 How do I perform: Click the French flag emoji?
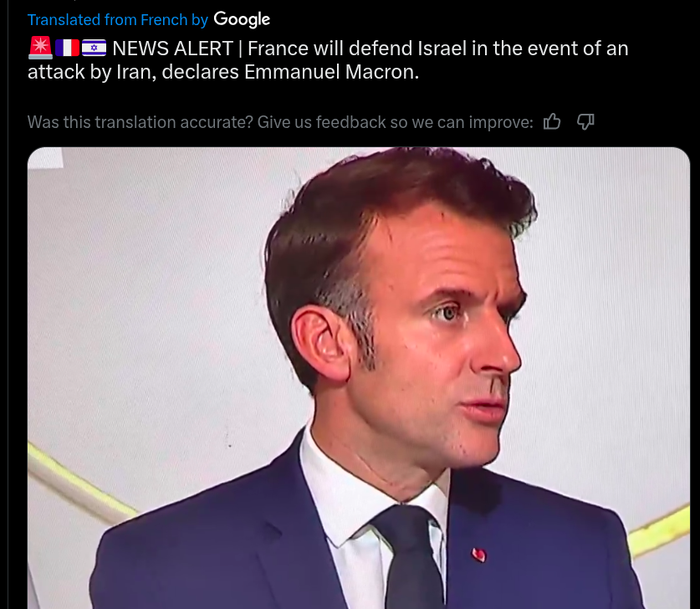pyautogui.click(x=68, y=48)
